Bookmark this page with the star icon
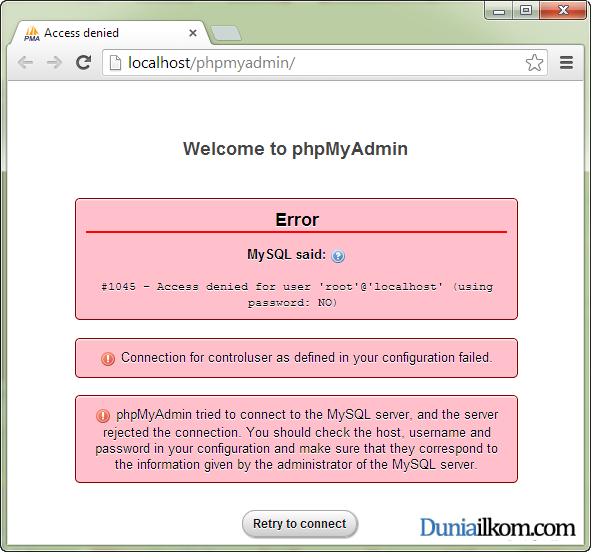This screenshot has width=591, height=552. click(x=534, y=63)
